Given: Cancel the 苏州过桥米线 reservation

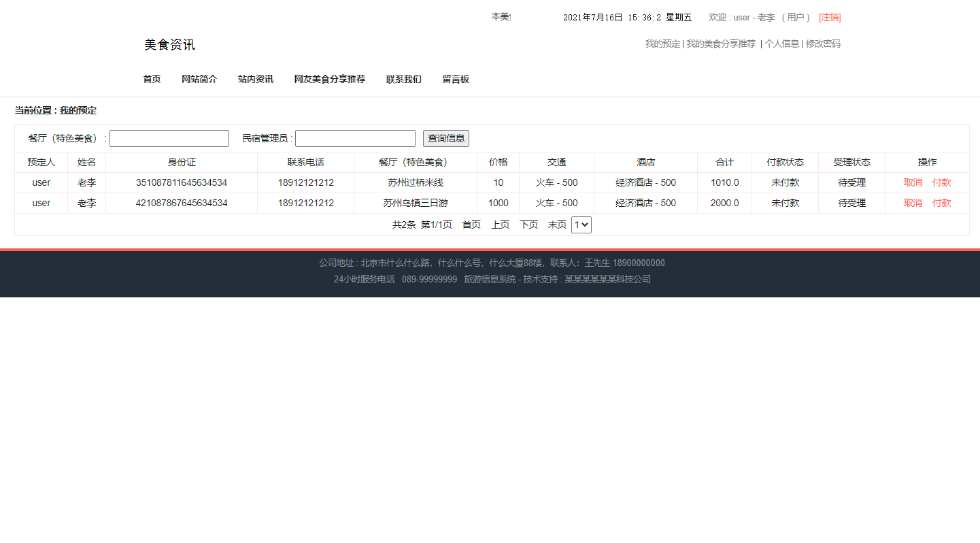Looking at the screenshot, I should (913, 182).
